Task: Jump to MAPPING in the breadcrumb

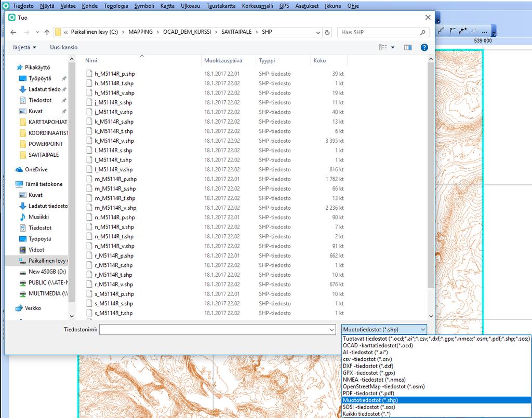Action: click(x=140, y=32)
